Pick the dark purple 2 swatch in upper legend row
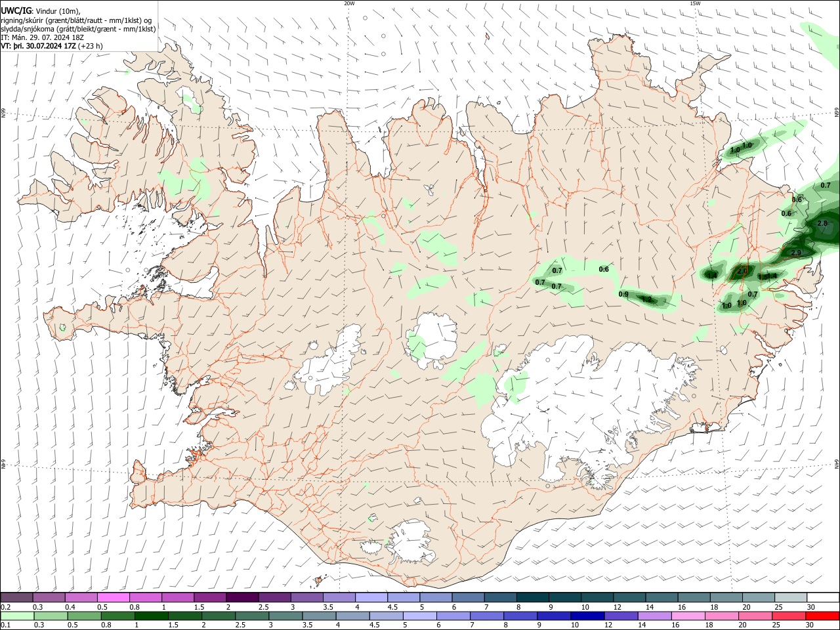 click(x=241, y=597)
